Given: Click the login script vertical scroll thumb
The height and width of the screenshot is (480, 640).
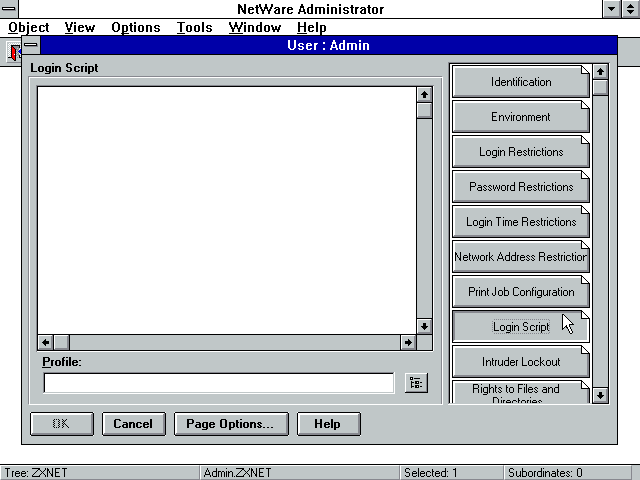Looking at the screenshot, I should (x=424, y=110).
